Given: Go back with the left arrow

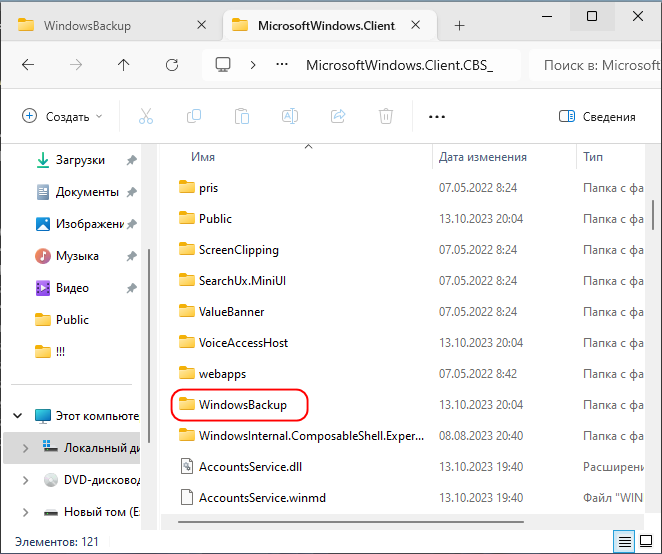Looking at the screenshot, I should point(28,65).
